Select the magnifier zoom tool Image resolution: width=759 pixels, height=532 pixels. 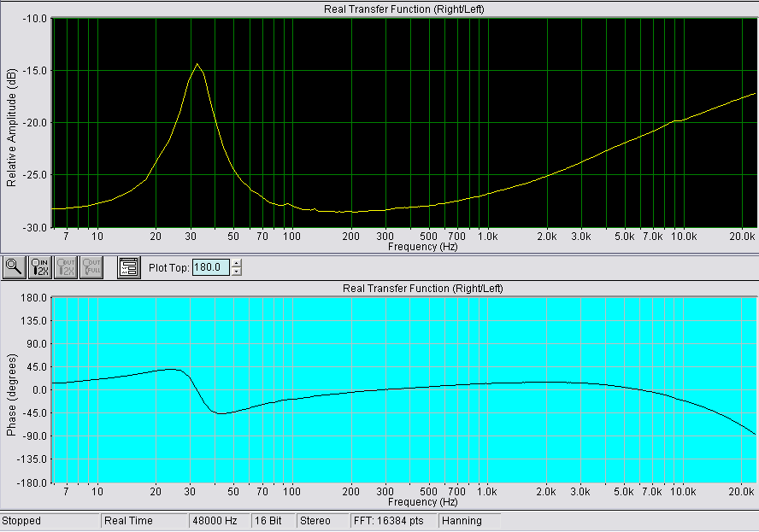tap(14, 267)
